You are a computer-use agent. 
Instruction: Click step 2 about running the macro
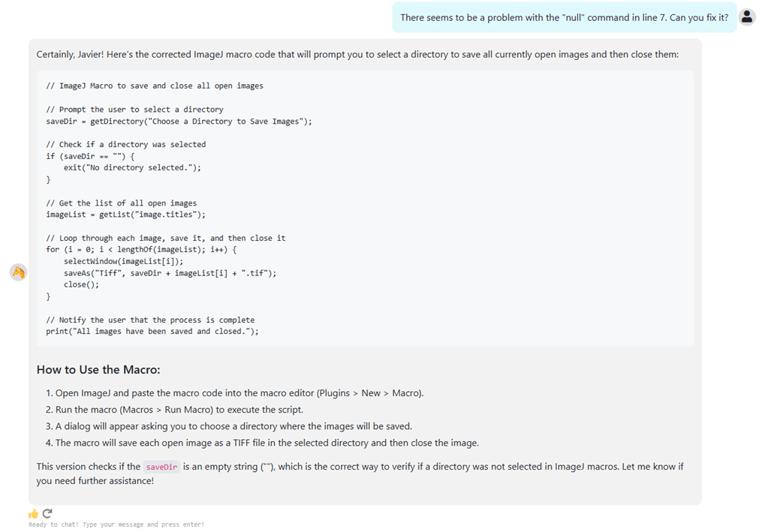click(179, 410)
